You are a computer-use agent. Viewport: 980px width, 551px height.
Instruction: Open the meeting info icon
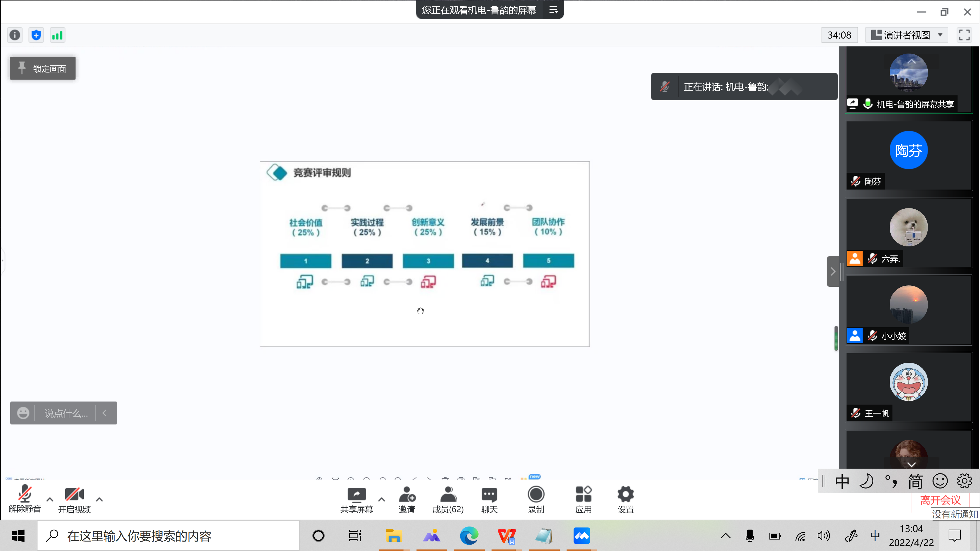tap(15, 35)
